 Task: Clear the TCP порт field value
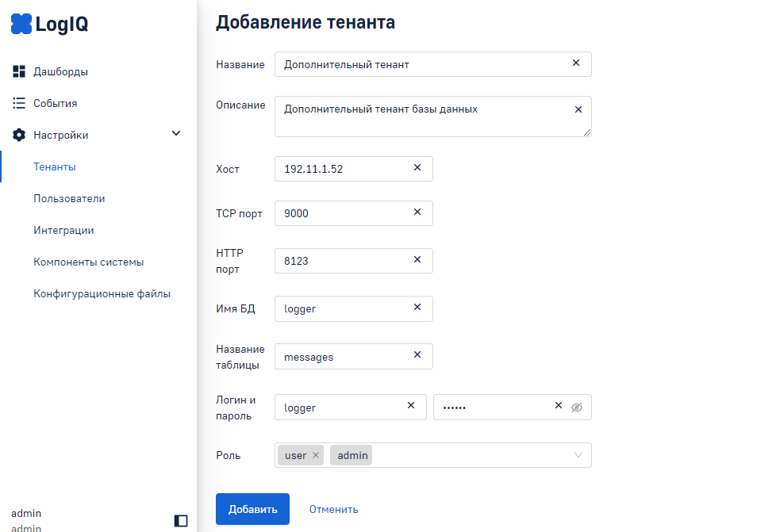(x=417, y=212)
